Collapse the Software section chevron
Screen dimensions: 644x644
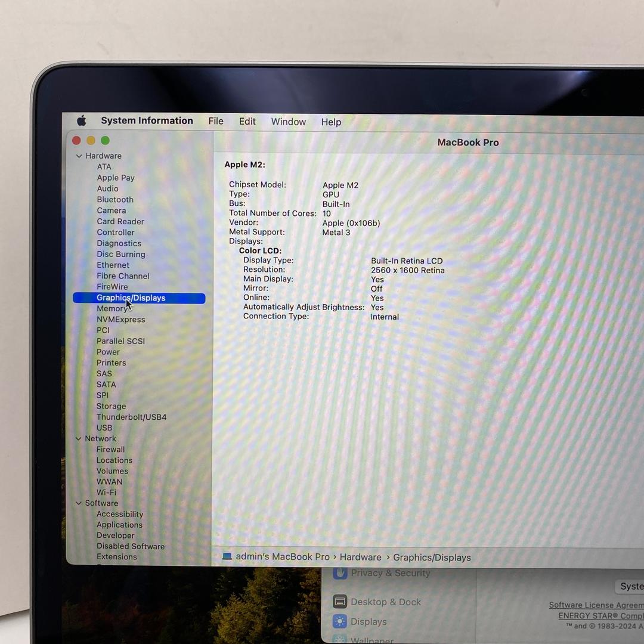pyautogui.click(x=78, y=503)
